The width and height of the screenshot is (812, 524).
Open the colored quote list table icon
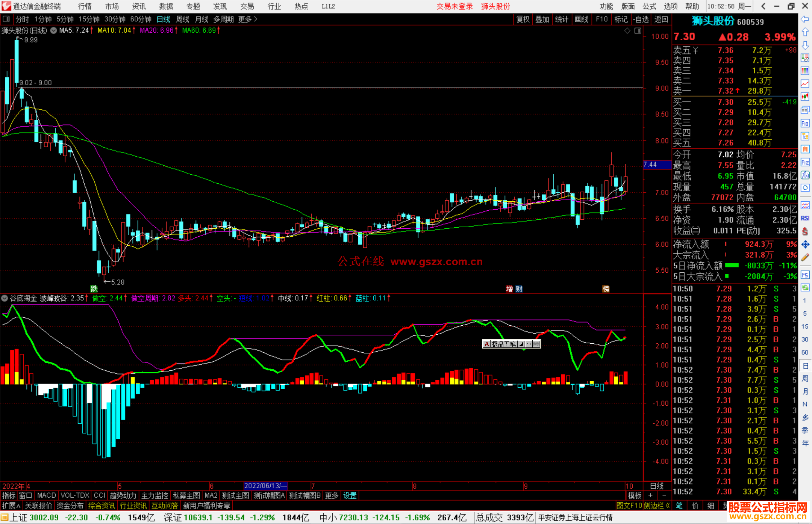805,71
